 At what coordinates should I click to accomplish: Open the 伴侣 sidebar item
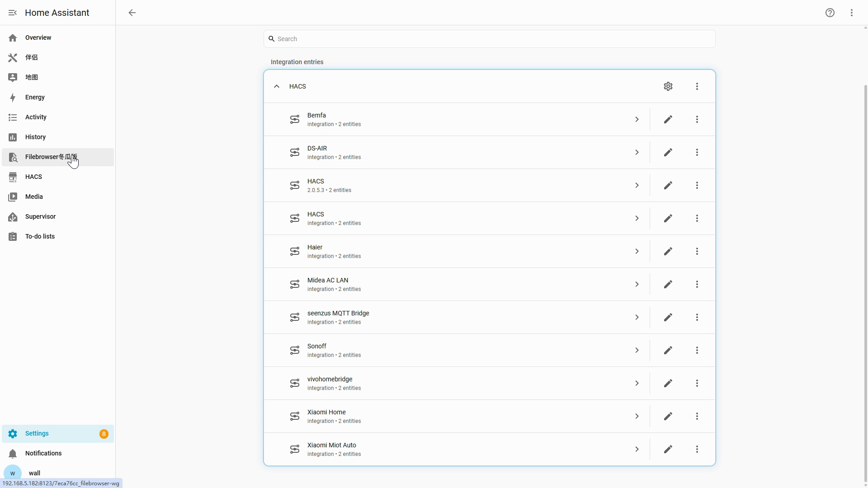(x=58, y=57)
